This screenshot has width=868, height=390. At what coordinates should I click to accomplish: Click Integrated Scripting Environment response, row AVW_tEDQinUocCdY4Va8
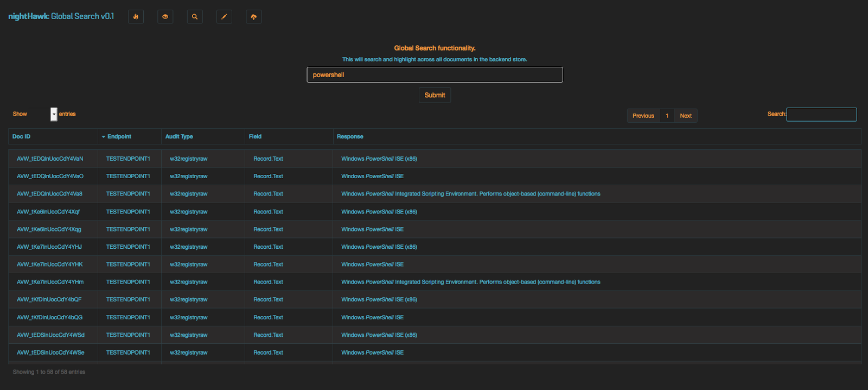coord(471,193)
